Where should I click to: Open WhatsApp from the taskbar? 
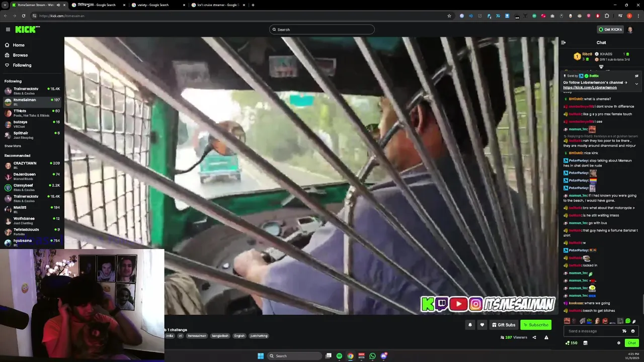(x=372, y=356)
